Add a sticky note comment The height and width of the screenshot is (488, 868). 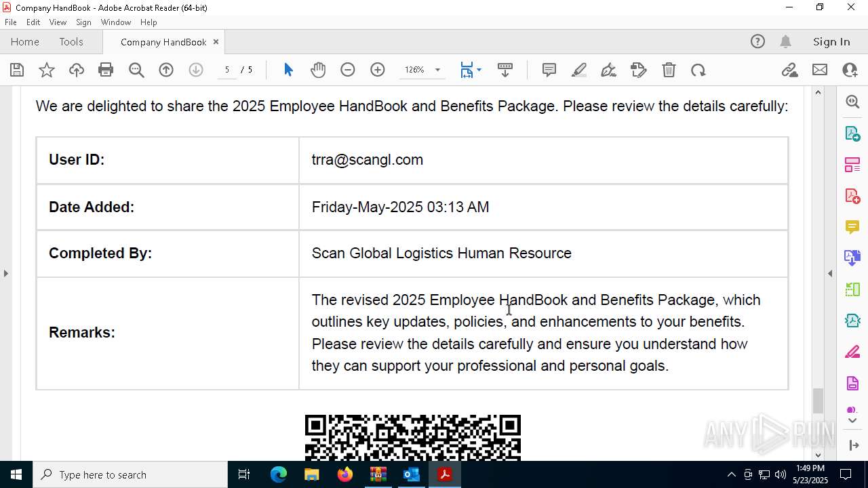[549, 70]
